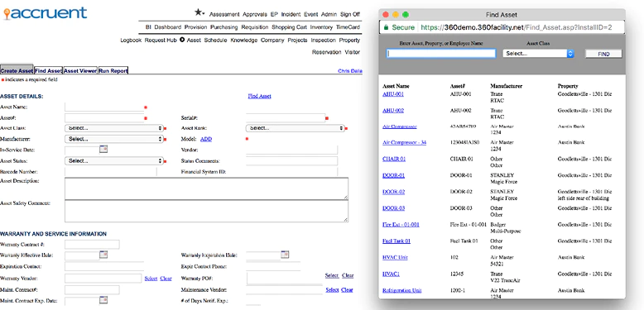Open In-Service Date calendar picker
This screenshot has height=310, width=644.
[103, 150]
